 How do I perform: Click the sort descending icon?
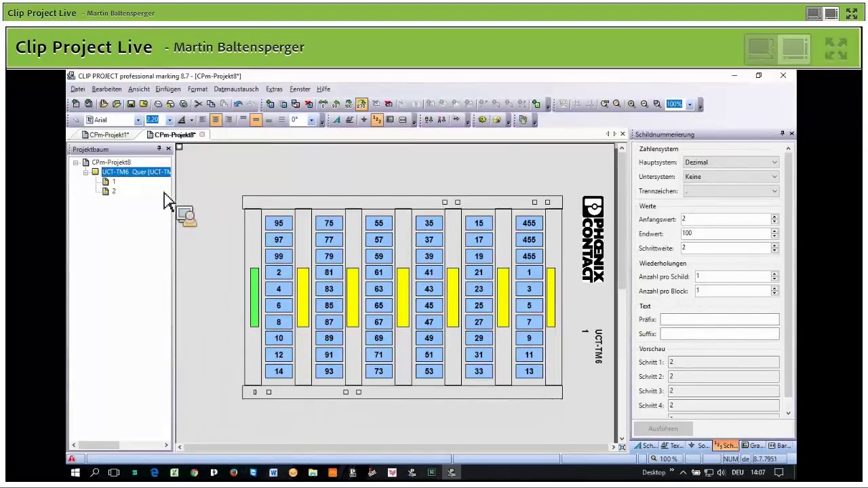(441, 120)
